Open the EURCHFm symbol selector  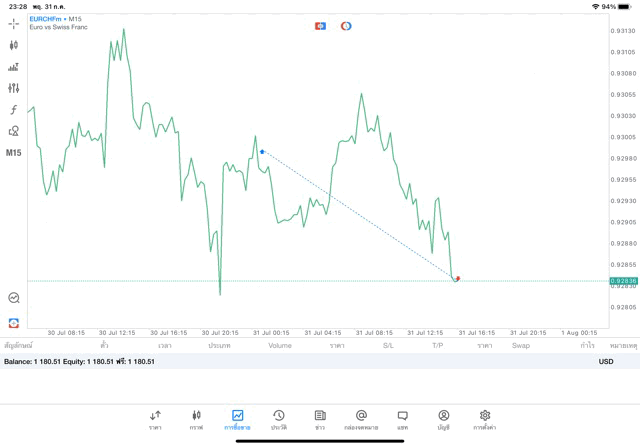coord(46,18)
